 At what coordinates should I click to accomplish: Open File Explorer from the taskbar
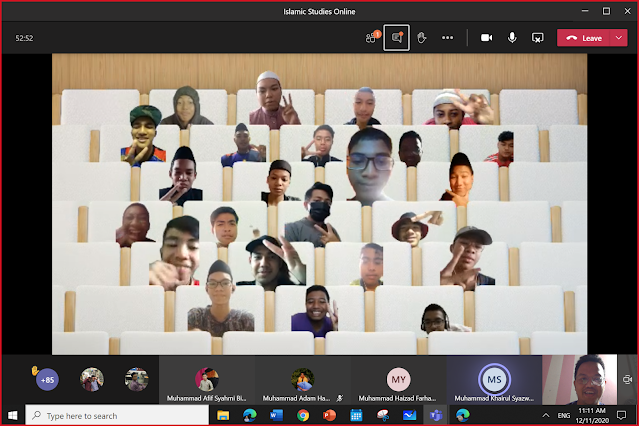223,415
